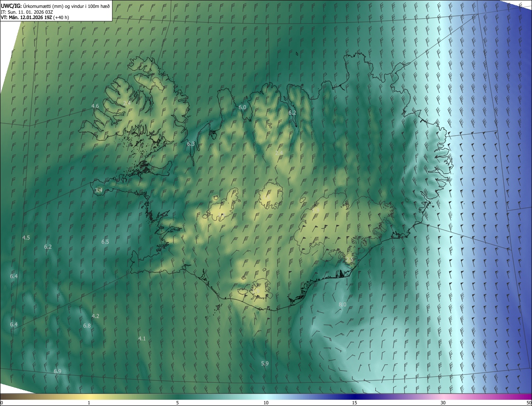
Task: Click the 6.3 value label on the map
Action: click(x=191, y=144)
